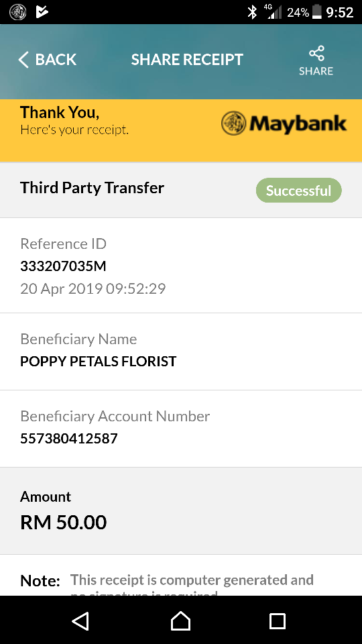Screen dimensions: 362x644
Task: Tap the BACK text button
Action: pyautogui.click(x=56, y=60)
